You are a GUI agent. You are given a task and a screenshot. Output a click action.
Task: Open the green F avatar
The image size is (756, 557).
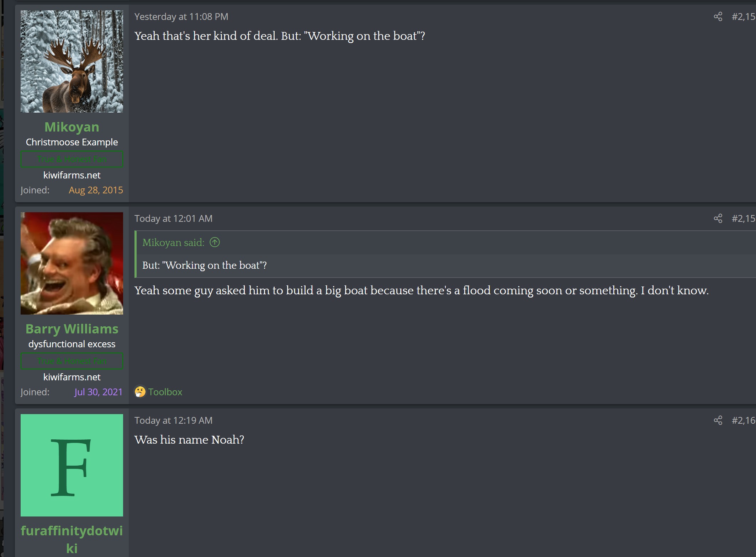pos(72,465)
